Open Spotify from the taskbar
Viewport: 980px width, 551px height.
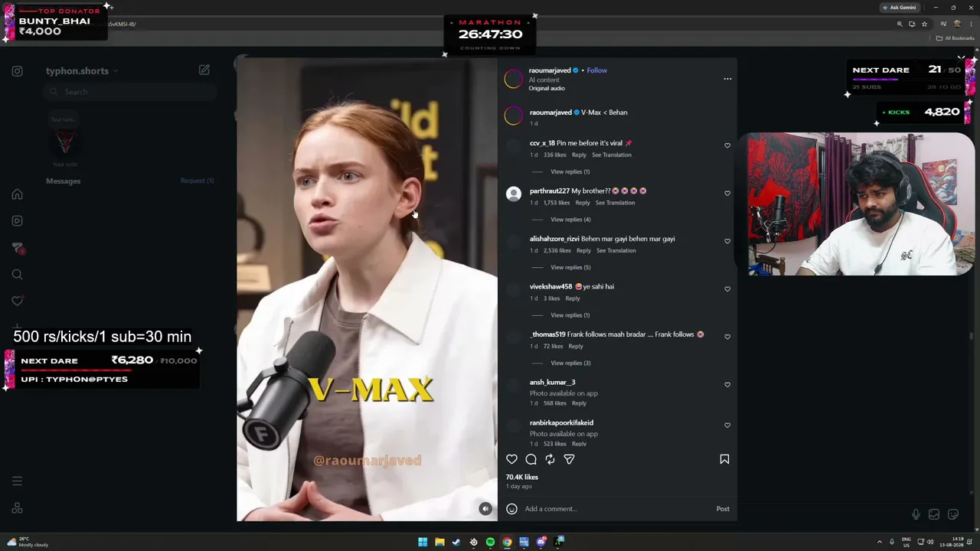pyautogui.click(x=490, y=543)
